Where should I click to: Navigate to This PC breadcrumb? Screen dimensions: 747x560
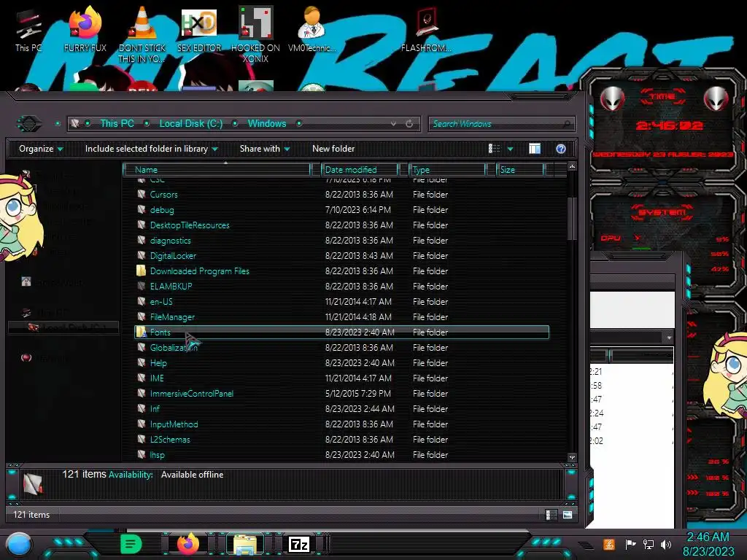pyautogui.click(x=117, y=124)
